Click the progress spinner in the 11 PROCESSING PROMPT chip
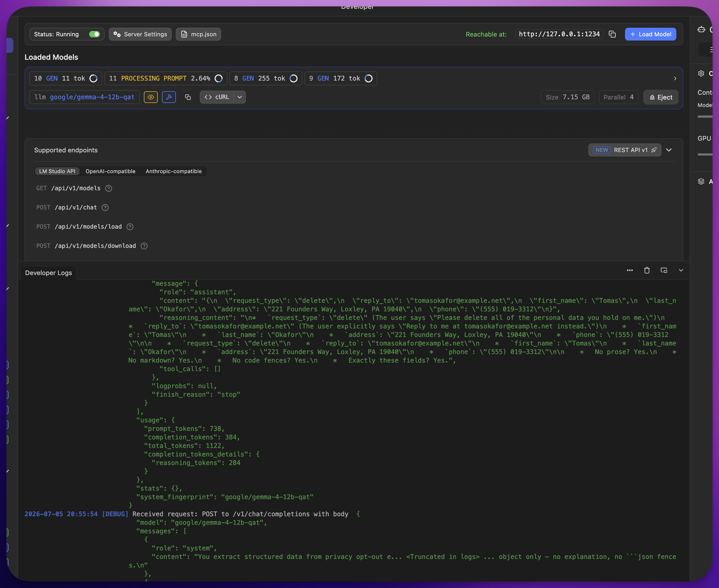Screen dimensions: 719x588 point(219,78)
